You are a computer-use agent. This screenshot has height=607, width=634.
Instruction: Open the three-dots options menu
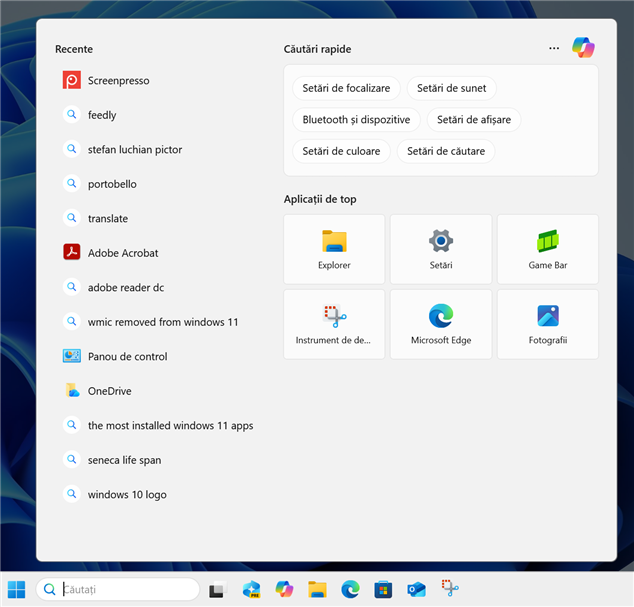pos(554,48)
